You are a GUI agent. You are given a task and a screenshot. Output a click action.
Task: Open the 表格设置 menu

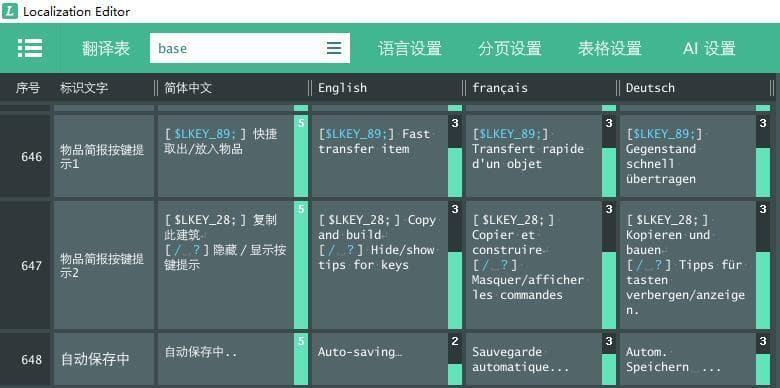coord(609,48)
